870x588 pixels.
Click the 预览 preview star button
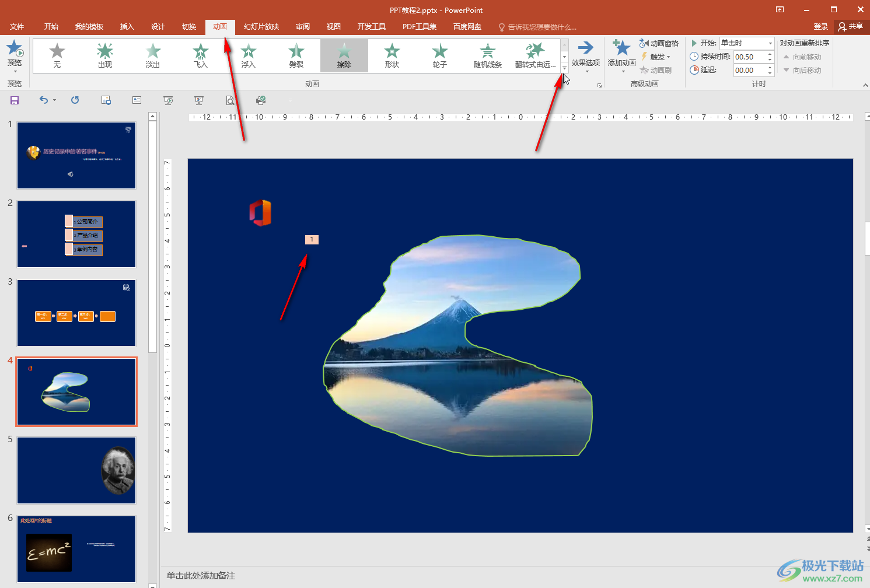pyautogui.click(x=15, y=56)
